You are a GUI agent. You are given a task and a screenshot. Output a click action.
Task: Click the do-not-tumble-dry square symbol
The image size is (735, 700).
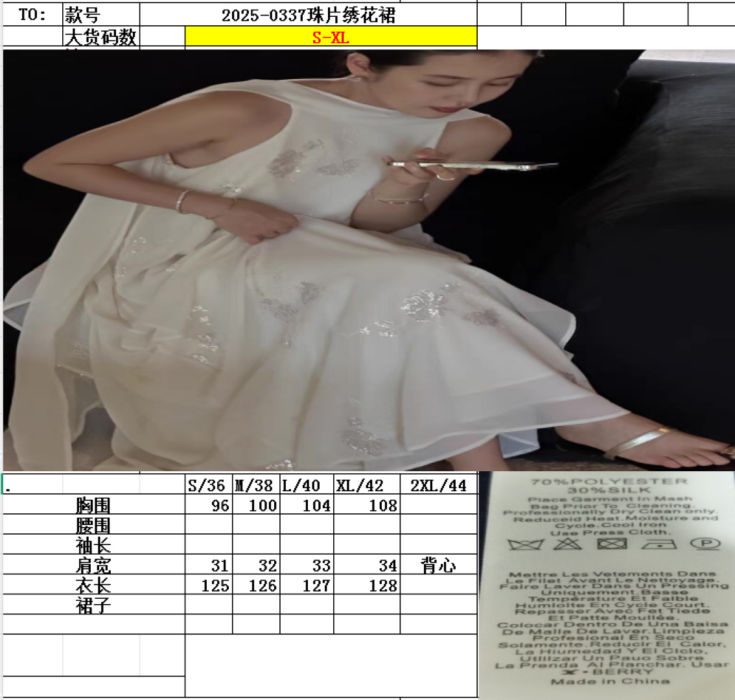pyautogui.click(x=611, y=543)
